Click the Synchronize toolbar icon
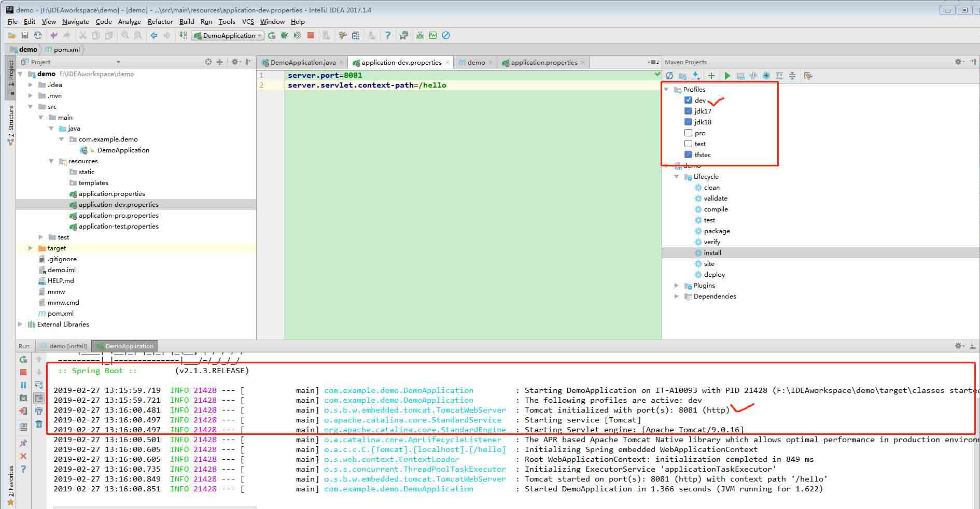Image resolution: width=980 pixels, height=509 pixels. tap(38, 35)
